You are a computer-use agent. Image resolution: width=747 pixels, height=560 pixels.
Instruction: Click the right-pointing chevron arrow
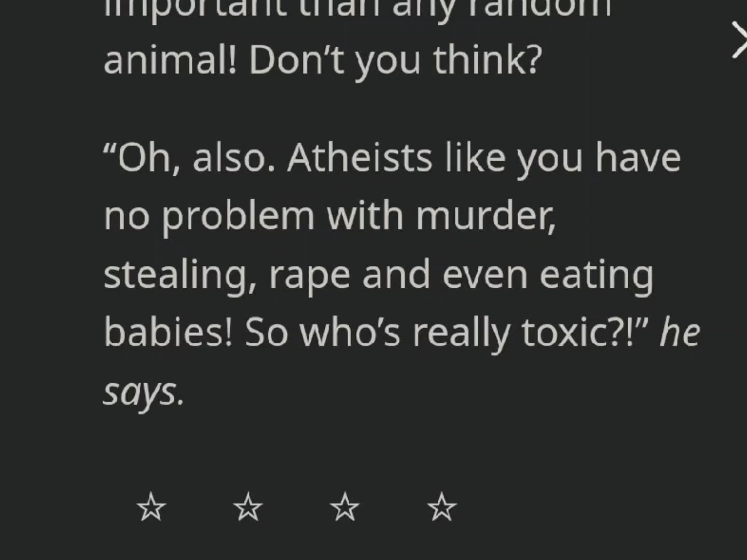pyautogui.click(x=739, y=39)
